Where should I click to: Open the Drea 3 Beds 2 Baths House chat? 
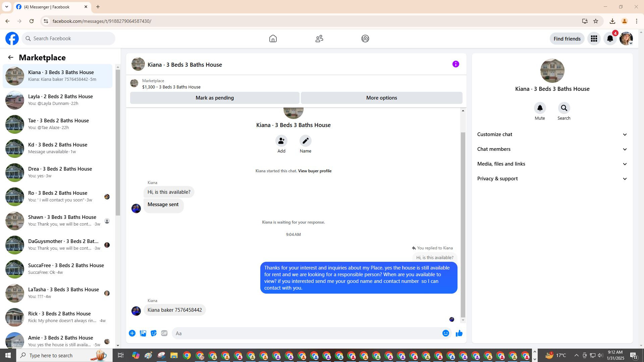click(x=58, y=173)
